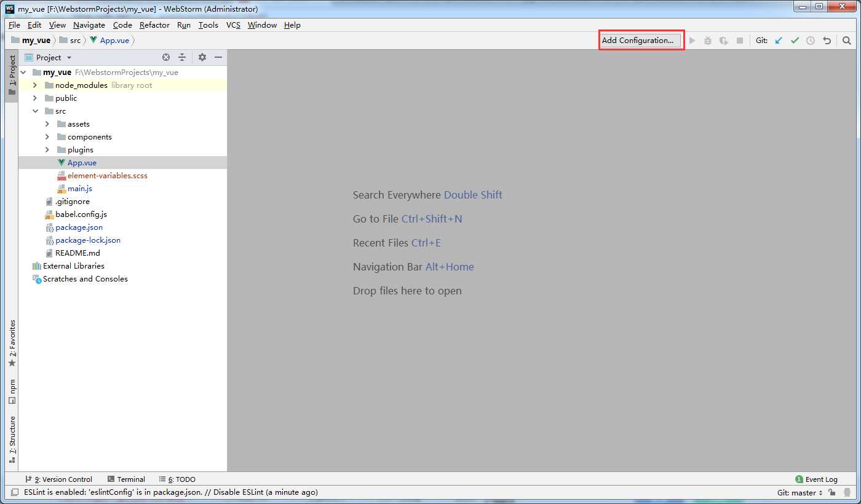
Task: Click ESLint status bar message
Action: coord(171,492)
